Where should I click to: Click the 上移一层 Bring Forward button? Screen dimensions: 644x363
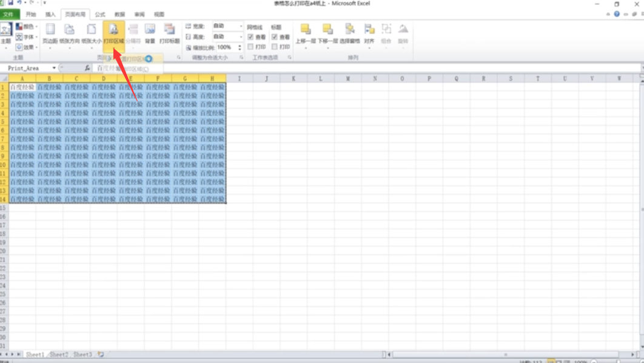306,35
